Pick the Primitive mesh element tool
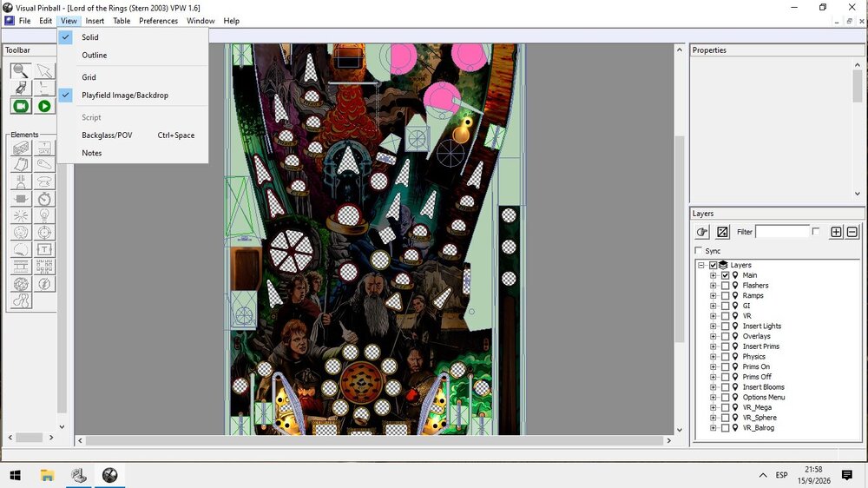The image size is (868, 488). [x=21, y=284]
